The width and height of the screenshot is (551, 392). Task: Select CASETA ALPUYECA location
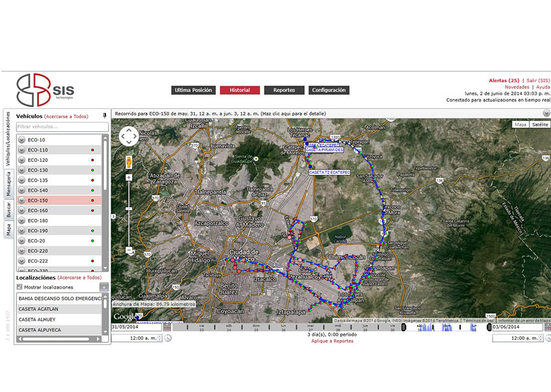pyautogui.click(x=59, y=330)
